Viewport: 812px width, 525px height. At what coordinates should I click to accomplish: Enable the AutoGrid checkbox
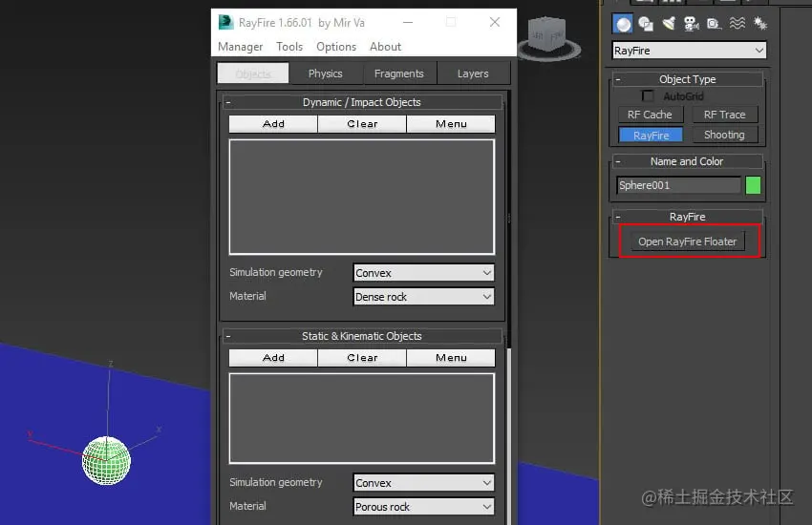pos(648,96)
